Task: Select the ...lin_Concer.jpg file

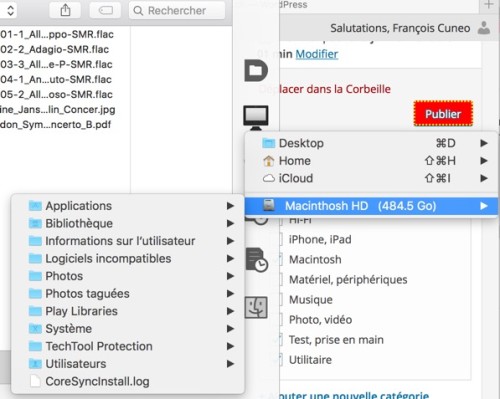Action: tap(58, 109)
